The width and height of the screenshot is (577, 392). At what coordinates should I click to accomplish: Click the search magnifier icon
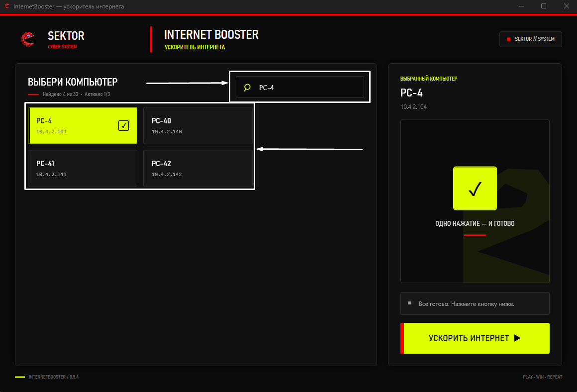tap(247, 87)
